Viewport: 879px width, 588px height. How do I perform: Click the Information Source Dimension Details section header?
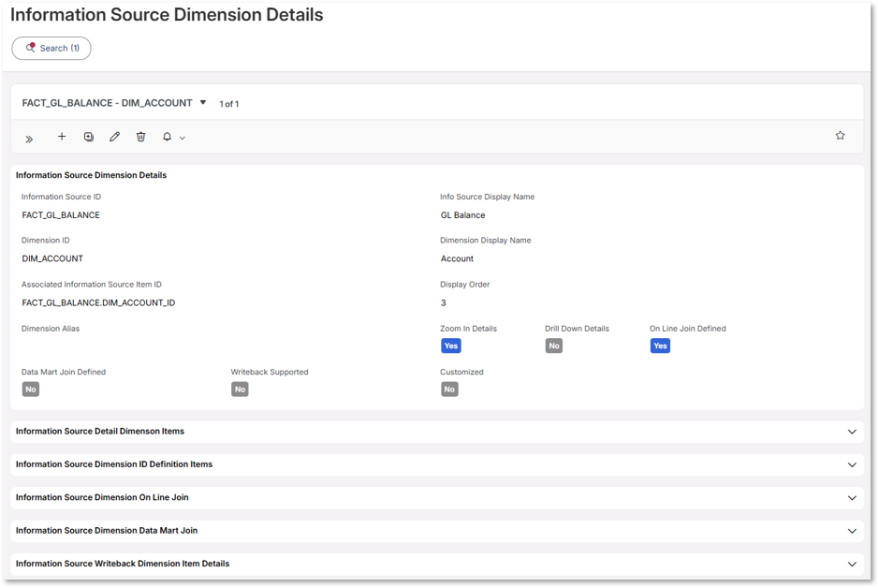click(91, 175)
